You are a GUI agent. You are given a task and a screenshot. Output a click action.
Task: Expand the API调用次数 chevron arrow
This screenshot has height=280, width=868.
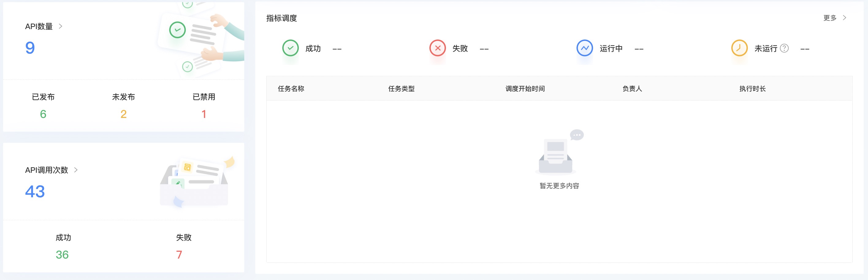[76, 170]
